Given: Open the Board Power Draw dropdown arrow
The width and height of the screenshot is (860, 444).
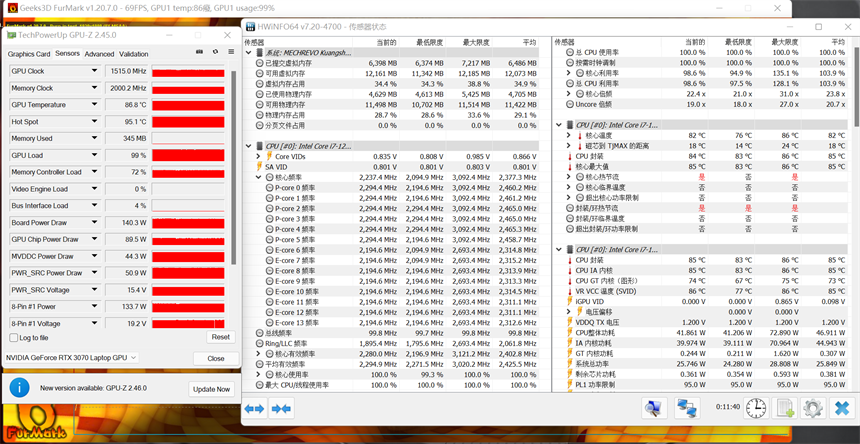Looking at the screenshot, I should [x=94, y=223].
